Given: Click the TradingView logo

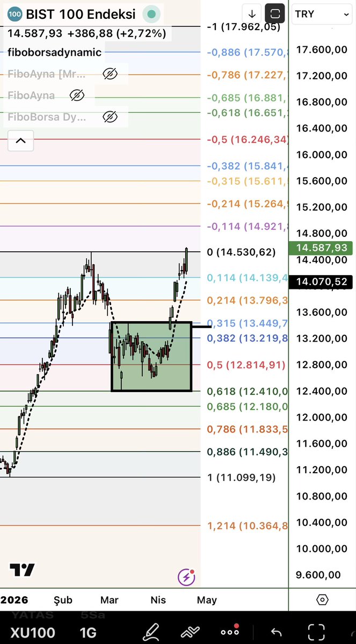Looking at the screenshot, I should pos(22,570).
